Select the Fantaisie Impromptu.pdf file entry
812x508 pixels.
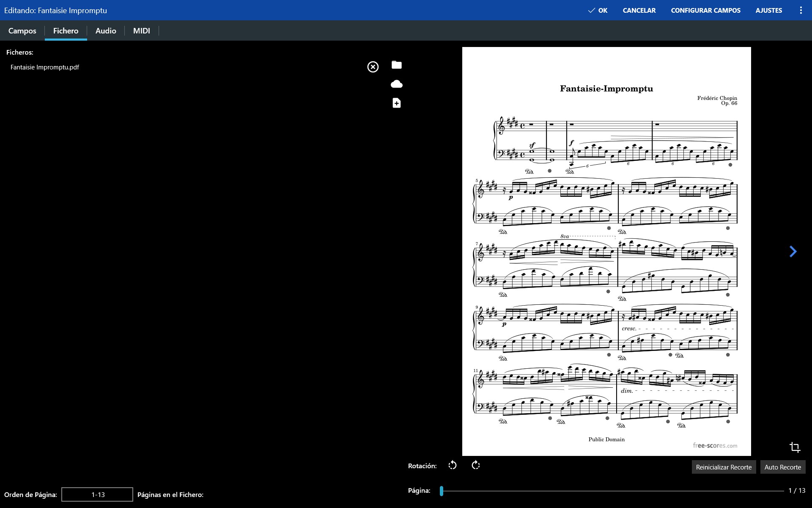pyautogui.click(x=45, y=67)
